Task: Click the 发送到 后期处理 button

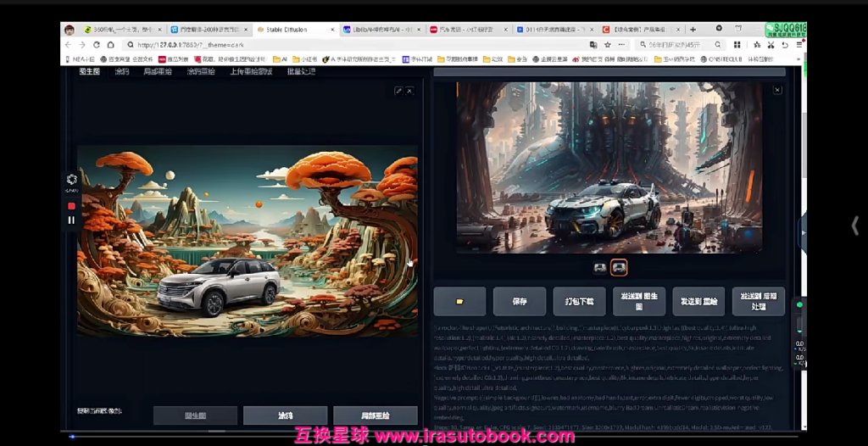Action: [x=759, y=301]
